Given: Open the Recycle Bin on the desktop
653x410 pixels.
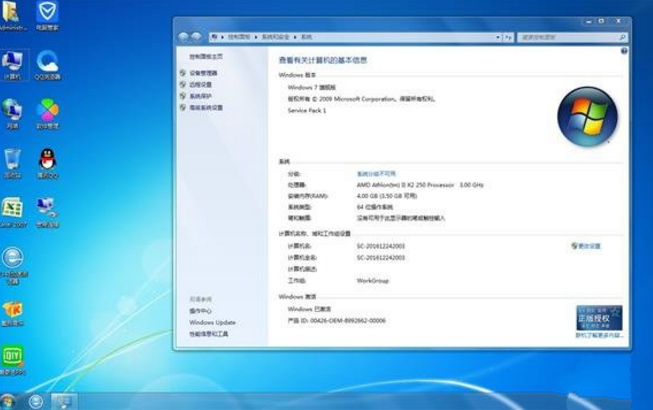Looking at the screenshot, I should [x=12, y=163].
